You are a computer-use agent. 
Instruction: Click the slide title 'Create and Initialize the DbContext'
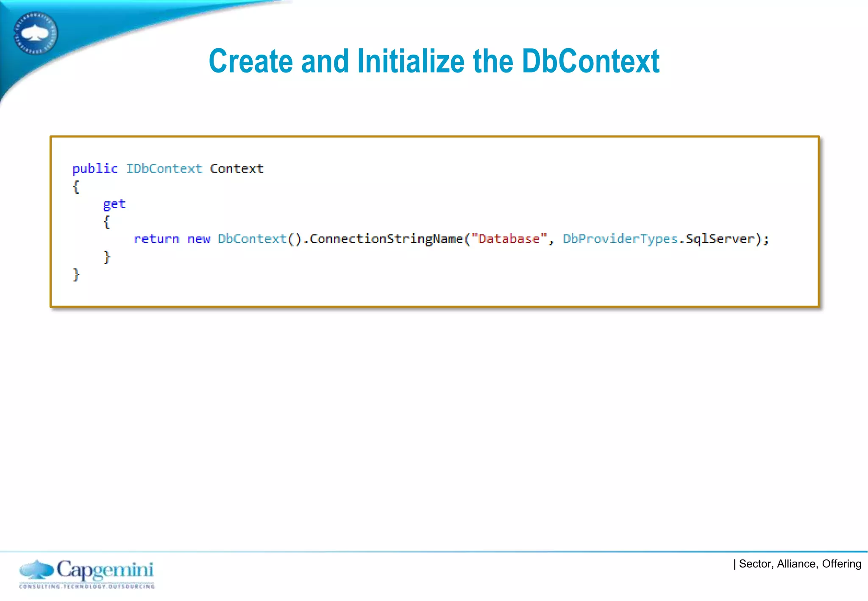434,61
